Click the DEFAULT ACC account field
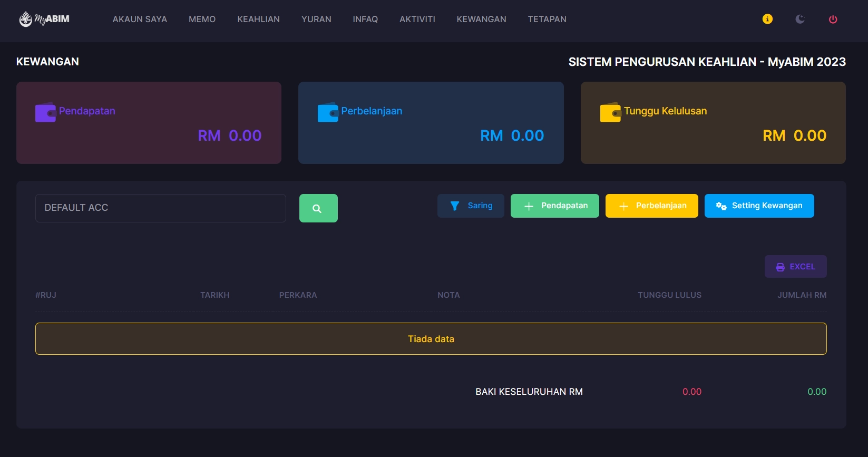Viewport: 868px width, 457px height. pos(160,208)
